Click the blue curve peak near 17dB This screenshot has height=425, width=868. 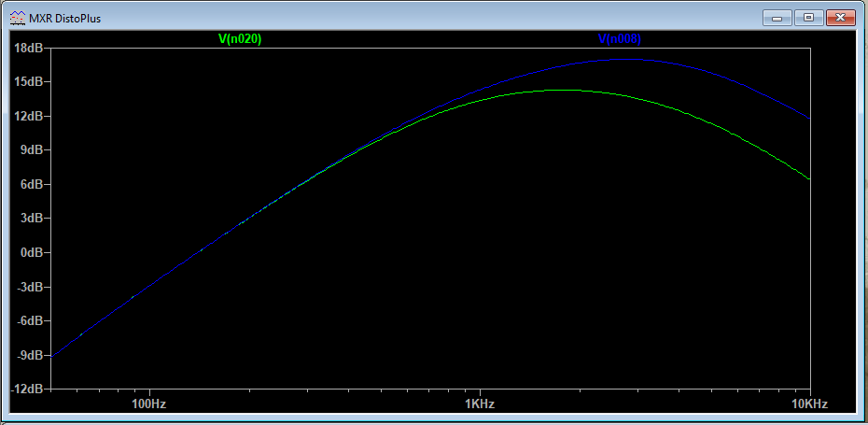tap(628, 59)
